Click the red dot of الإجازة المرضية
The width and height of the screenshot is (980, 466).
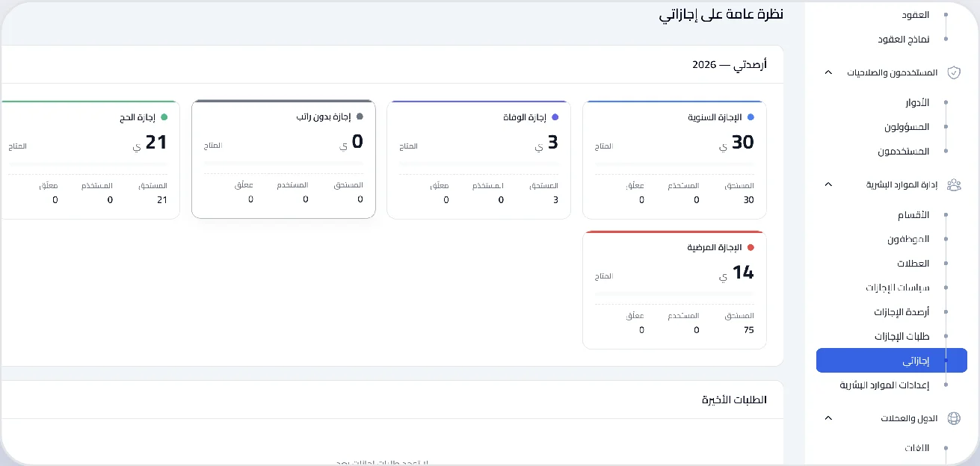coord(751,247)
